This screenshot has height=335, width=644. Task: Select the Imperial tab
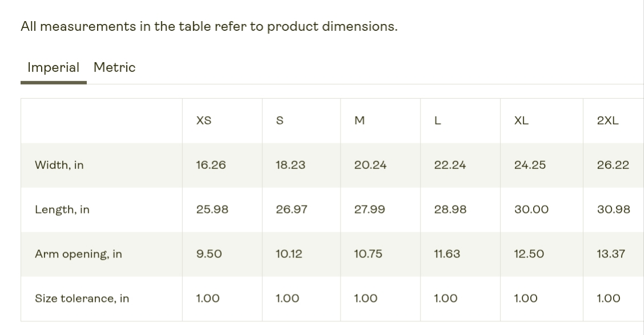(x=53, y=67)
